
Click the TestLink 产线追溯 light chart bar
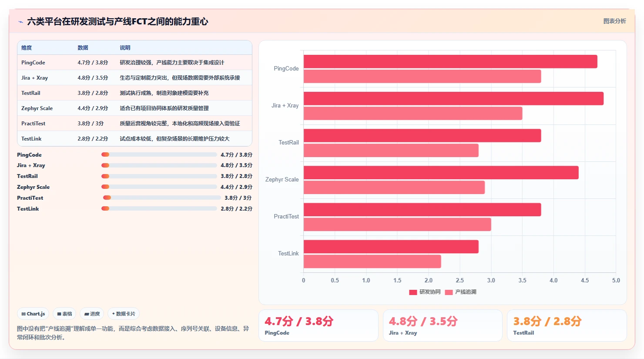tap(372, 261)
